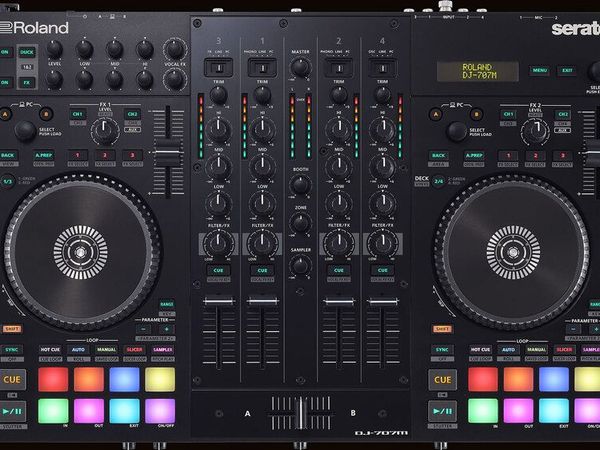Image resolution: width=600 pixels, height=450 pixels.
Task: Flip channel 1 input selector switch
Action: tap(262, 68)
